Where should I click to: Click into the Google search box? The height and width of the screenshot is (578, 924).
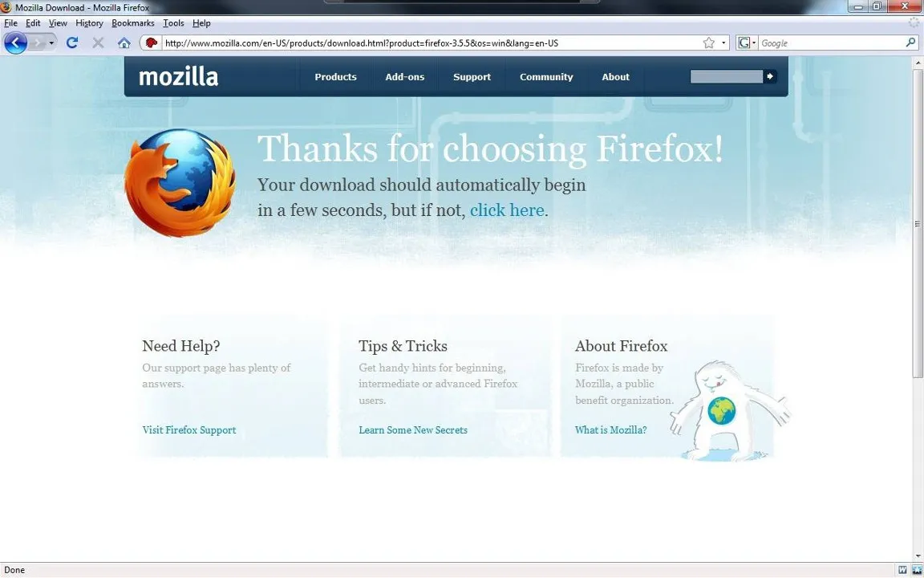pyautogui.click(x=832, y=43)
